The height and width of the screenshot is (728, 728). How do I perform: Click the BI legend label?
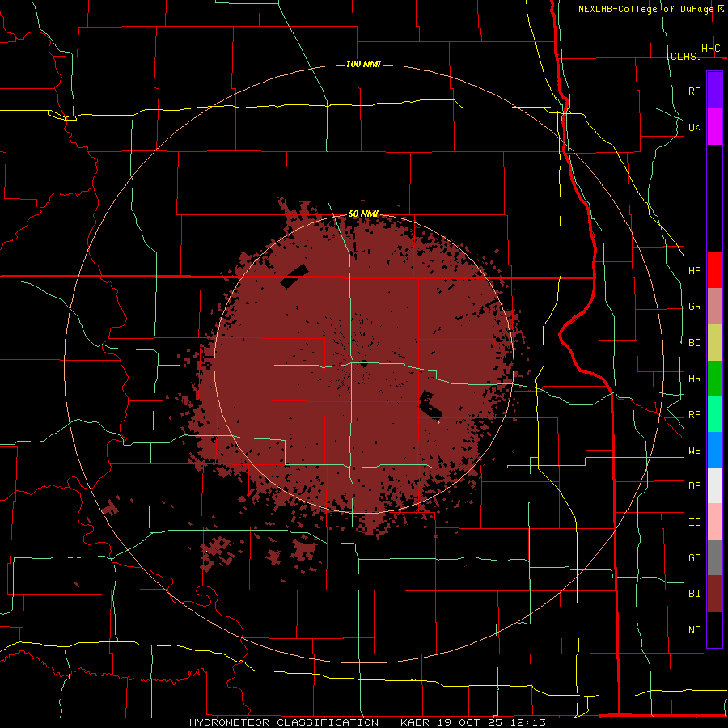pyautogui.click(x=694, y=594)
